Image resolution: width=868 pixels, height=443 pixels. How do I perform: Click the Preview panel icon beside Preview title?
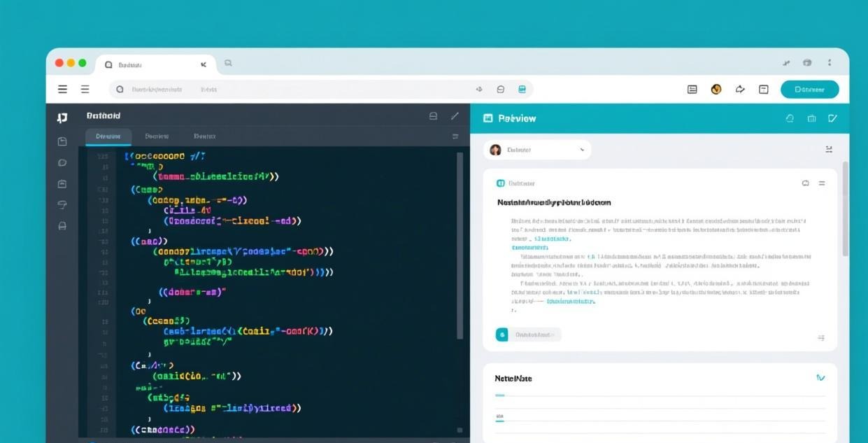click(x=488, y=118)
